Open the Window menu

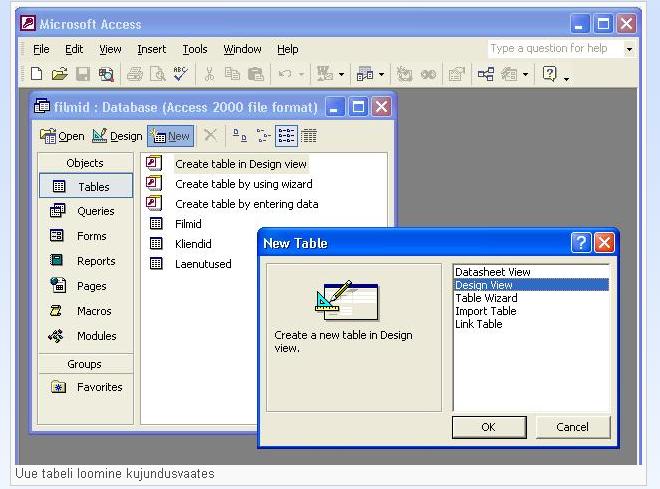[x=242, y=49]
